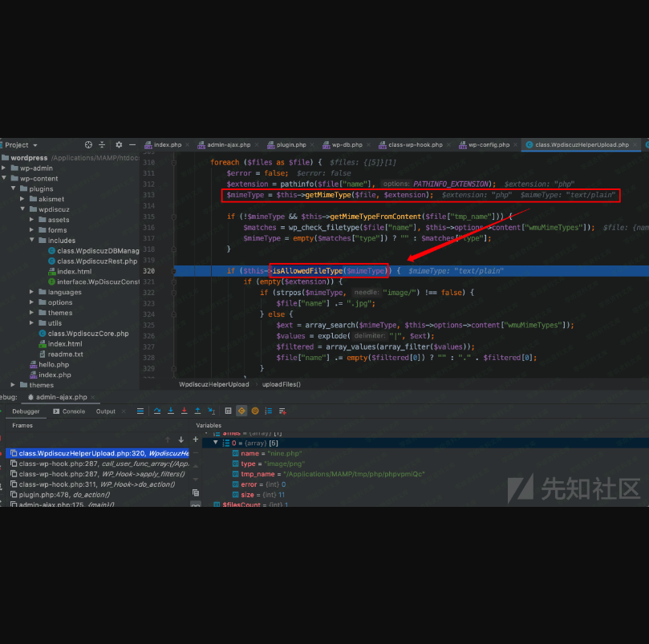
Task: Click the locate file crosshair icon
Action: pos(87,145)
